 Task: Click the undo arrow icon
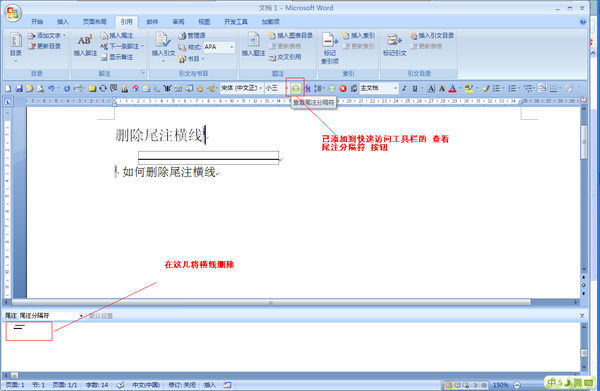point(51,88)
